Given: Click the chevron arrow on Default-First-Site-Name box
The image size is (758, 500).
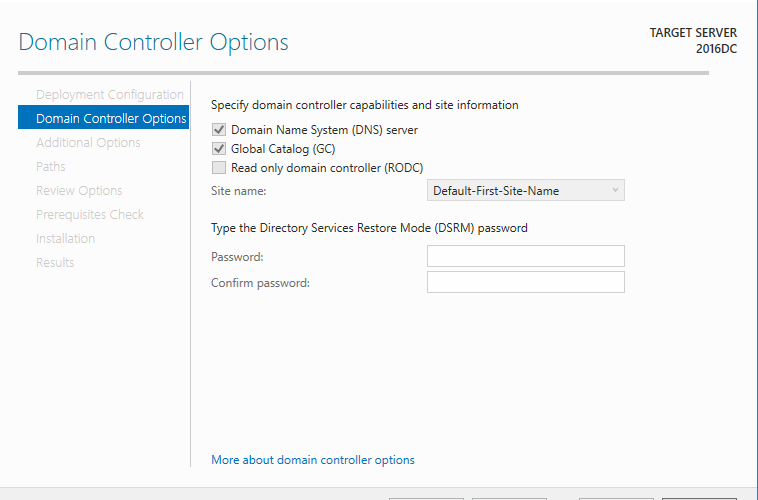Looking at the screenshot, I should pos(615,190).
